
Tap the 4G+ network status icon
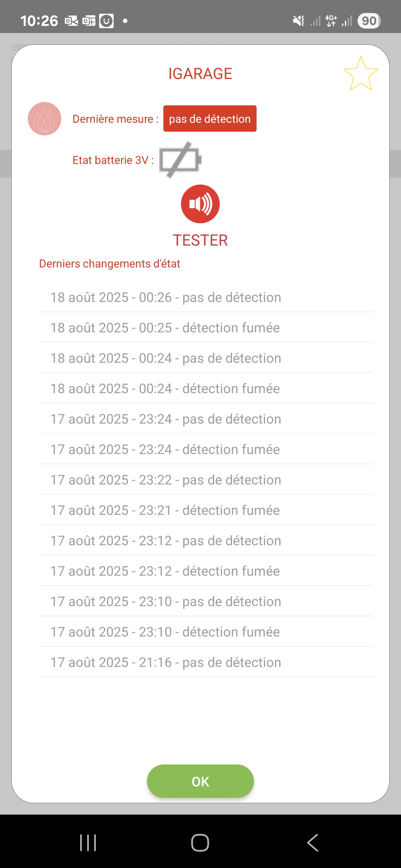tap(331, 21)
